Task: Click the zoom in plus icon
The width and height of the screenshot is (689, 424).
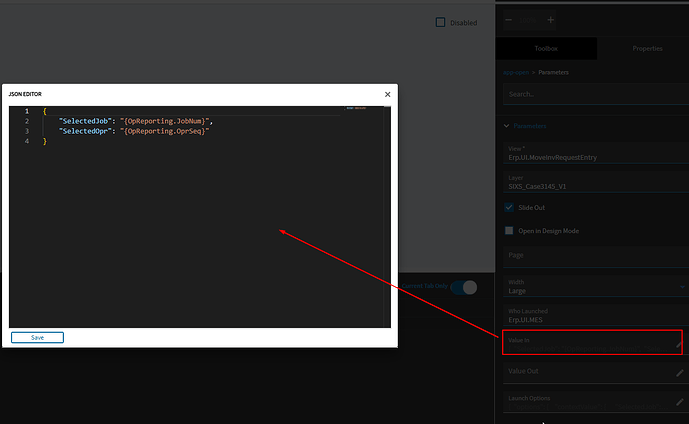Action: [x=550, y=20]
